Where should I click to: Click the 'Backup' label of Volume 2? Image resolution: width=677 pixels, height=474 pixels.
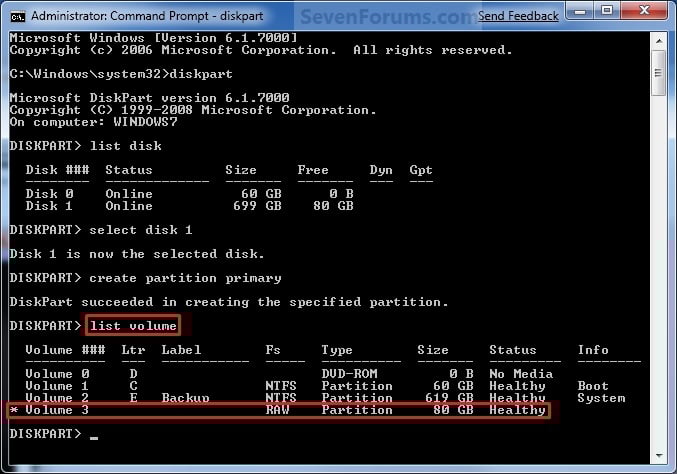185,398
